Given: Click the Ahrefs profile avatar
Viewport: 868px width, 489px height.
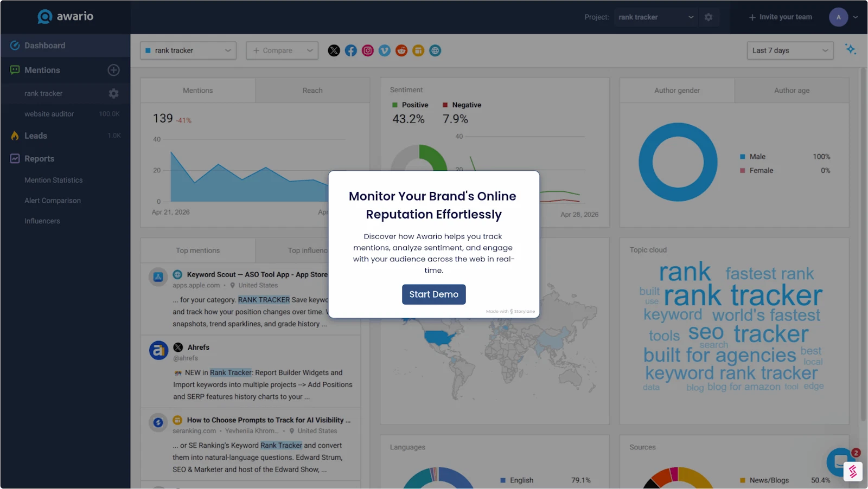Looking at the screenshot, I should point(158,350).
